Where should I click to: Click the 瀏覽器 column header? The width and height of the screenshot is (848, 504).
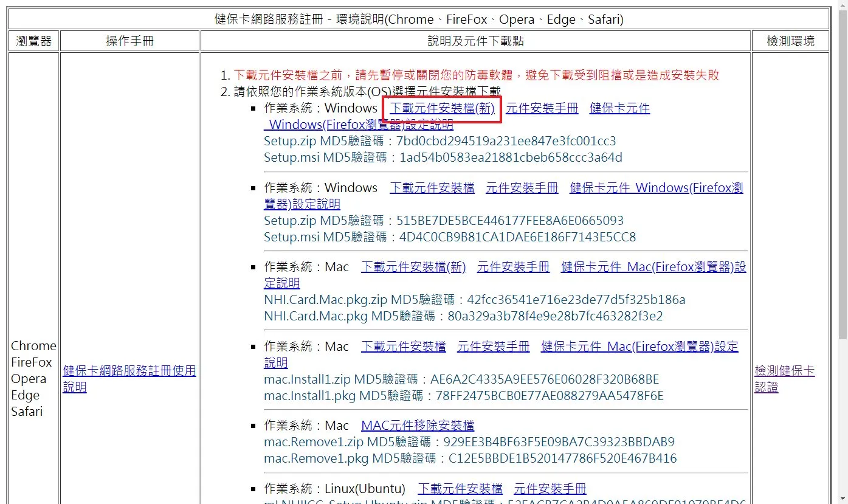point(34,41)
